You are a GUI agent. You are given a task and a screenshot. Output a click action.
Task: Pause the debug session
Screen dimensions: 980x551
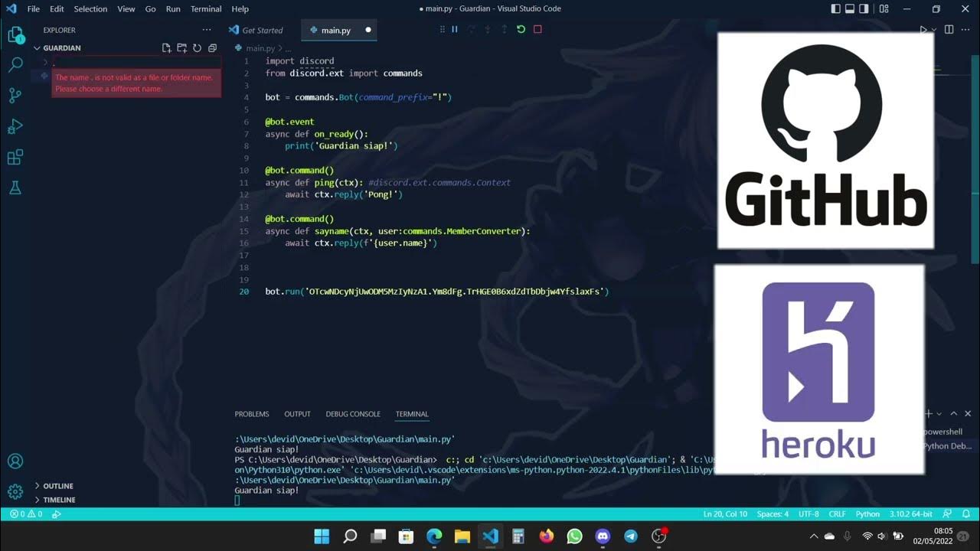point(454,29)
